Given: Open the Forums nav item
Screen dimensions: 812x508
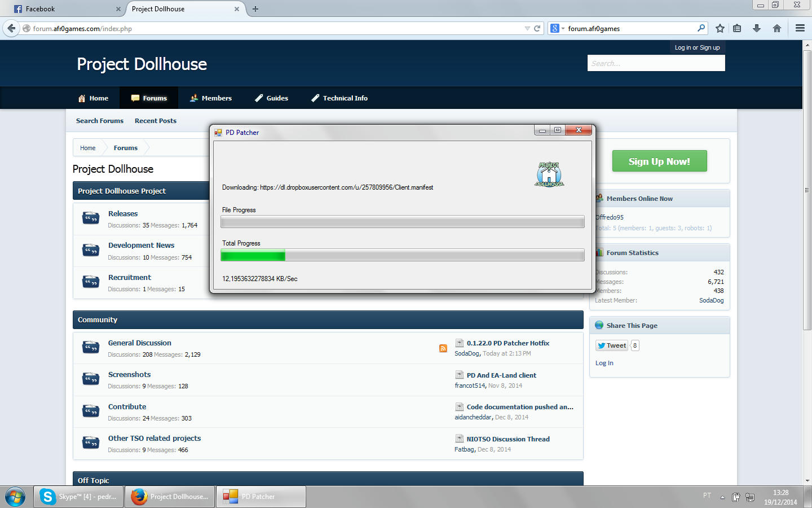Looking at the screenshot, I should pyautogui.click(x=149, y=98).
